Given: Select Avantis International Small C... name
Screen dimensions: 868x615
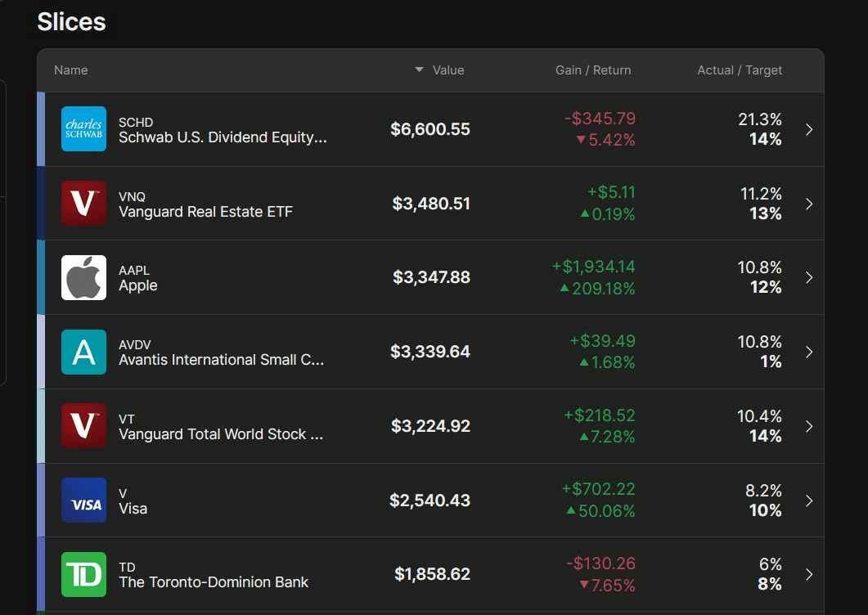Looking at the screenshot, I should pos(222,360).
